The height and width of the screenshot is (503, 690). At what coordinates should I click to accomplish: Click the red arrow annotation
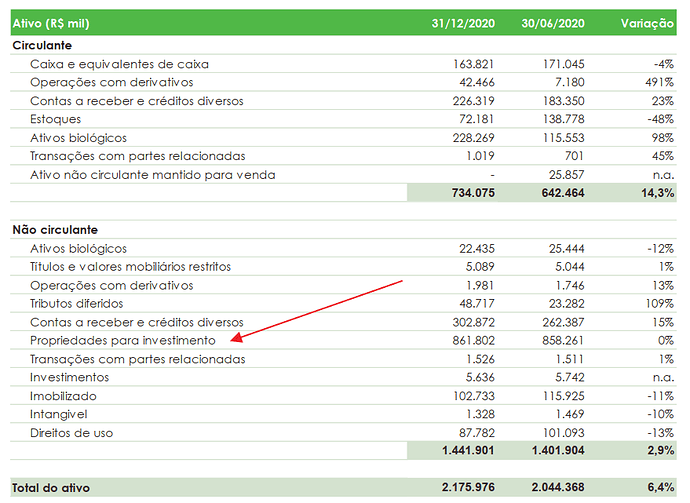click(316, 311)
